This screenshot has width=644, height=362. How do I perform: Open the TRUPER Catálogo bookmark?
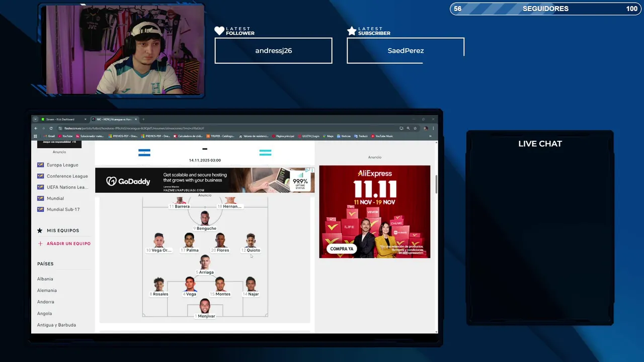tap(220, 136)
